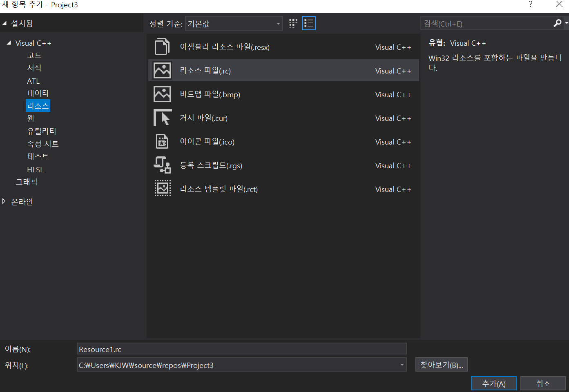Screen dimensions: 569x392
Task: Select the 커서 파일(.cur) row
Action: click(283, 118)
